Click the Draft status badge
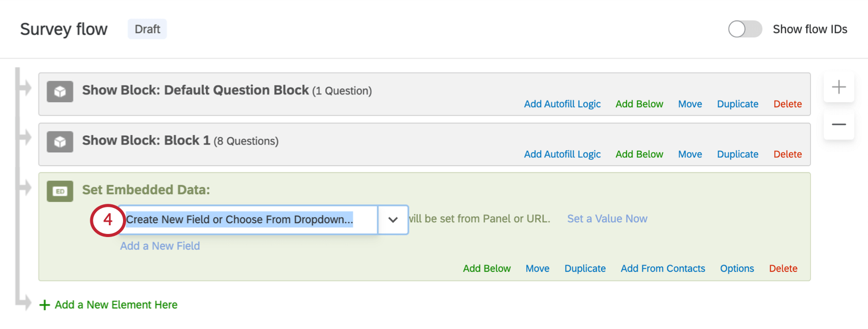The image size is (868, 329). pyautogui.click(x=147, y=29)
